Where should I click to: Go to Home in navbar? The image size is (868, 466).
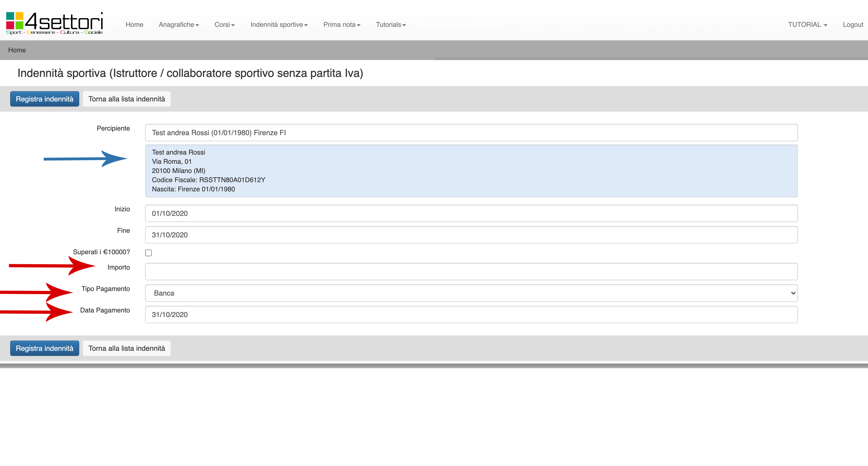click(134, 25)
